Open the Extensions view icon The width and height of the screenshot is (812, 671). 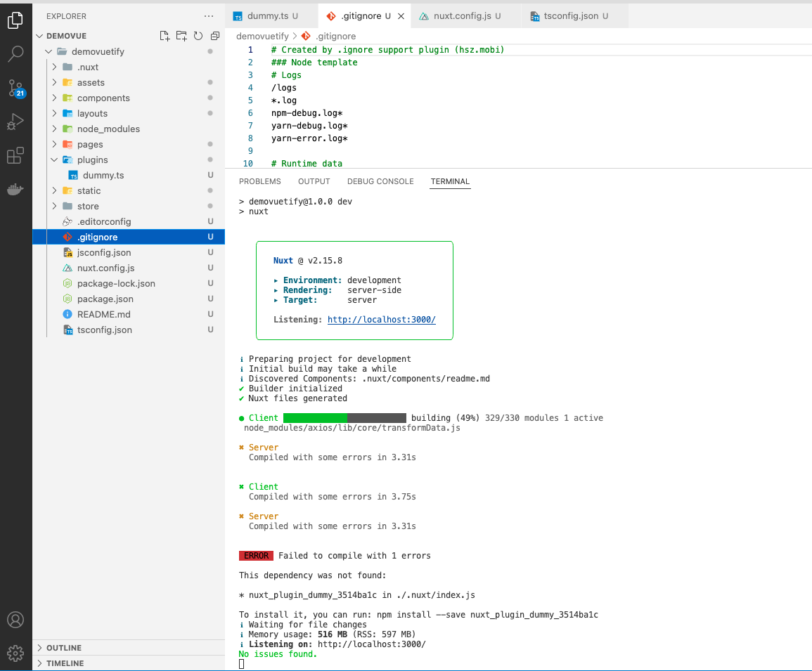[x=15, y=155]
